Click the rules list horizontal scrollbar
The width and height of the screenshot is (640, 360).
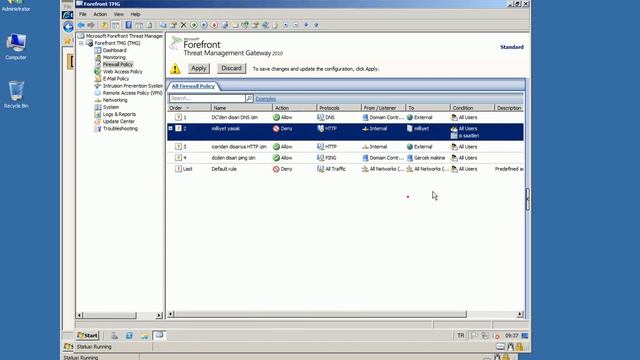pyautogui.click(x=320, y=314)
